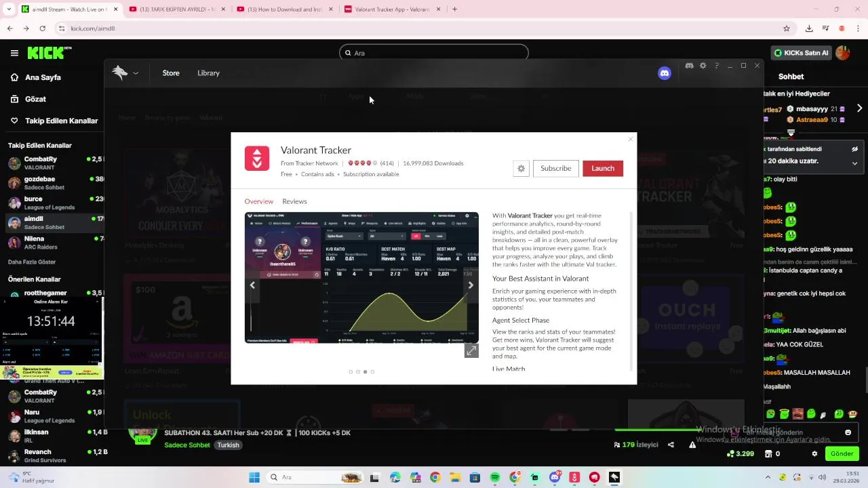The image size is (868, 488).
Task: Open the Windows Start menu
Action: [254, 478]
